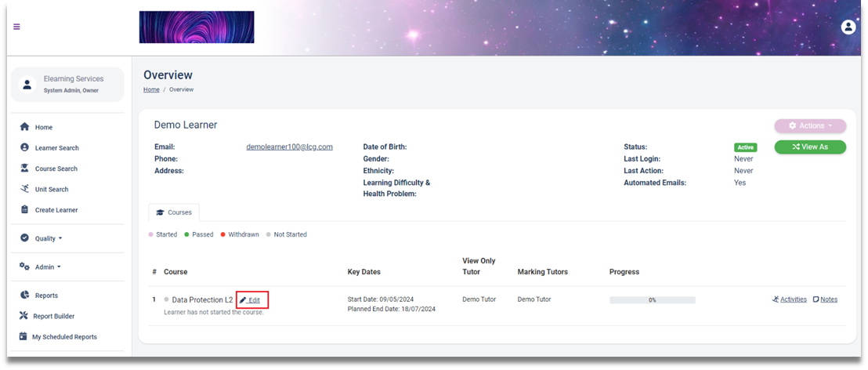Click the 0% progress bar

(652, 300)
